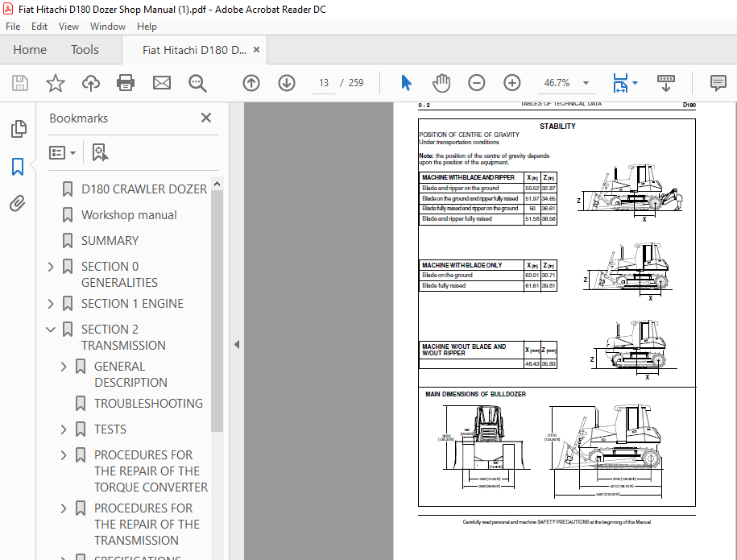The height and width of the screenshot is (560, 737).
Task: Click the bookmarks panel scrollbar thumb
Action: pyautogui.click(x=217, y=310)
